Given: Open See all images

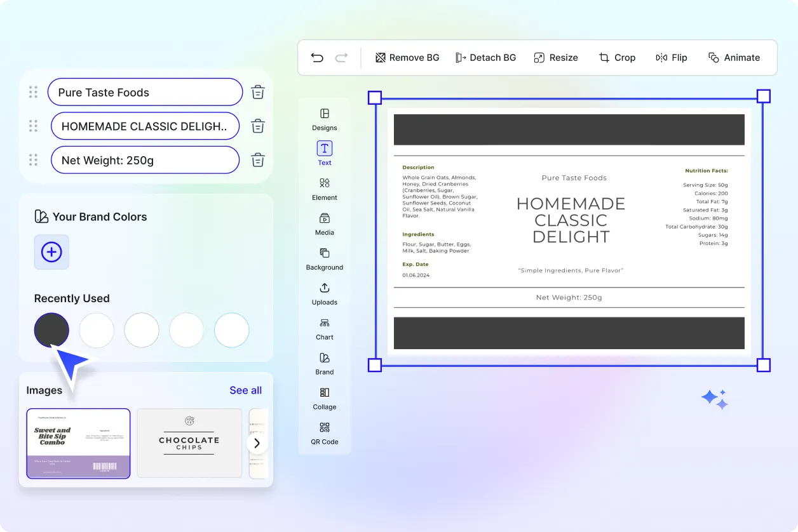Looking at the screenshot, I should pos(245,390).
